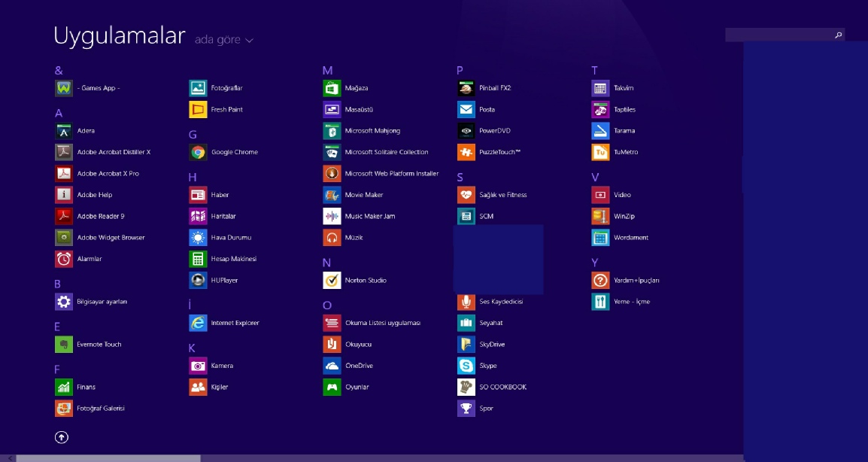Open Fotoğraf Galerisi icon
This screenshot has height=462, width=868.
pyautogui.click(x=64, y=409)
